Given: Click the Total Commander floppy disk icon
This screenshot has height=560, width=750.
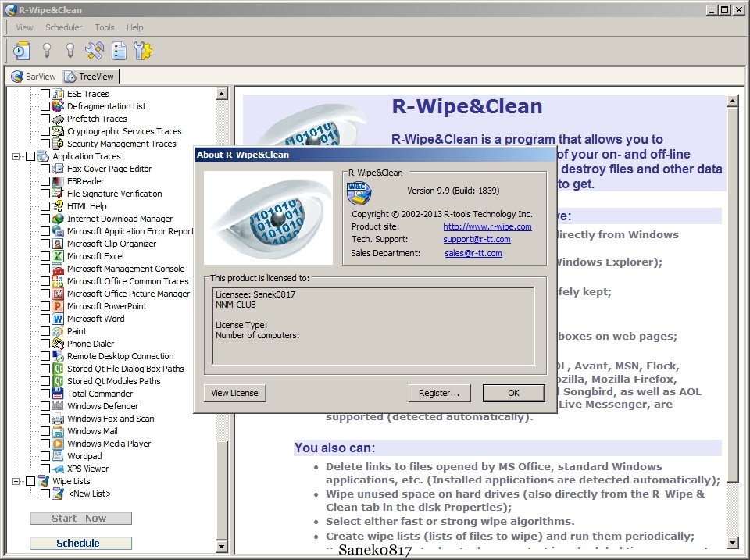Looking at the screenshot, I should tap(58, 394).
